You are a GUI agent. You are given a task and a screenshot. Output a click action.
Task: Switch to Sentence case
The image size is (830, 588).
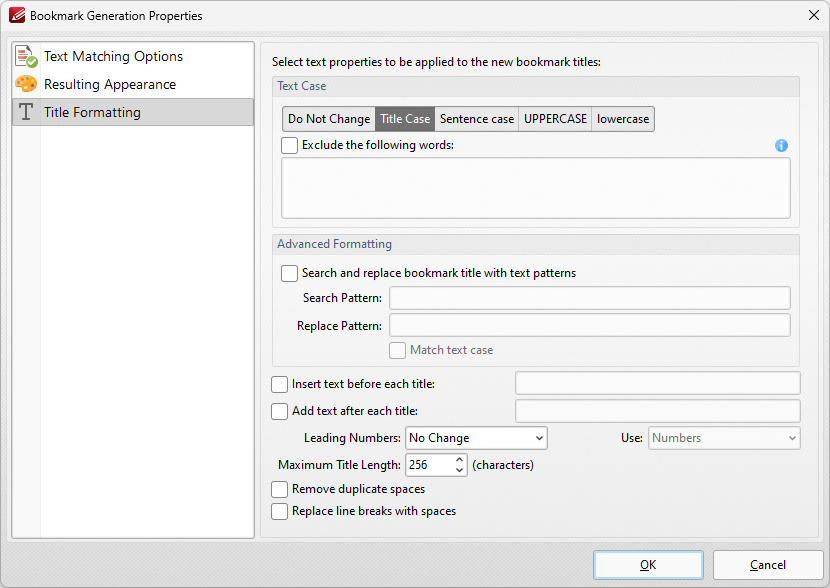point(476,119)
